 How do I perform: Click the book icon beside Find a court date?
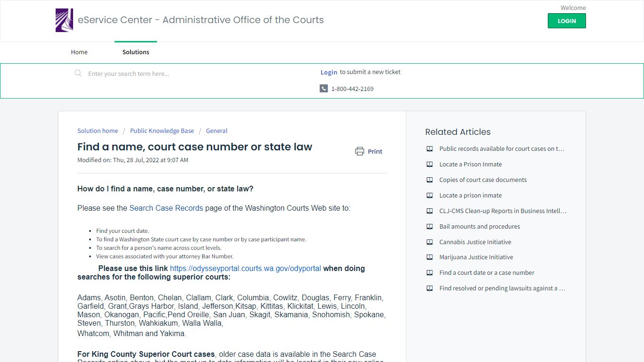(429, 272)
